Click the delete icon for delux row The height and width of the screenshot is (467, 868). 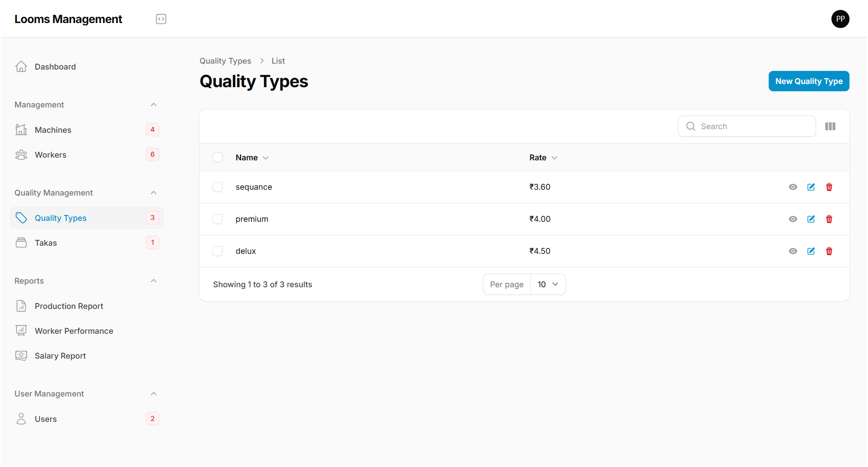pos(829,251)
